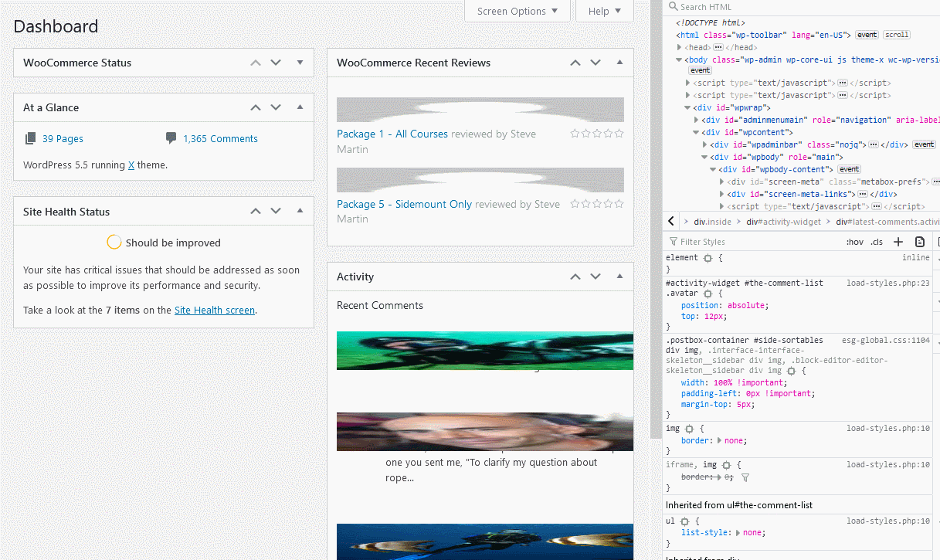This screenshot has height=560, width=940.
Task: Open the Screen Options dropdown
Action: click(518, 11)
